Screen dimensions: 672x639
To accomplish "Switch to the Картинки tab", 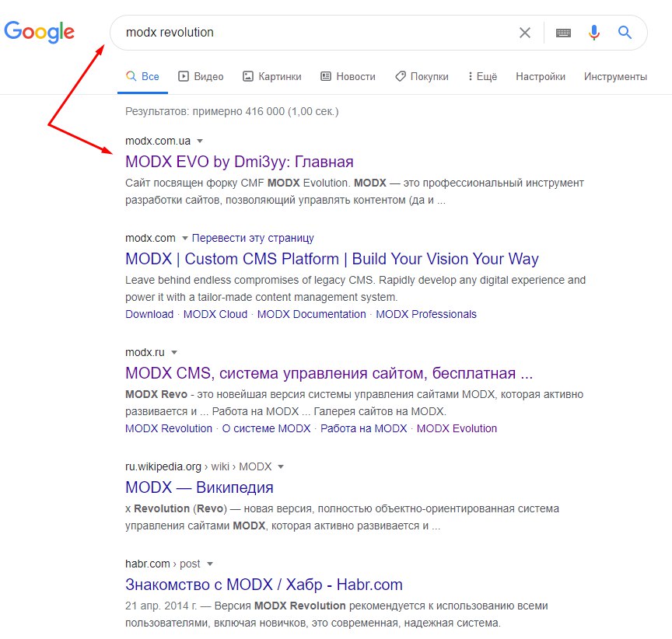I will [272, 77].
